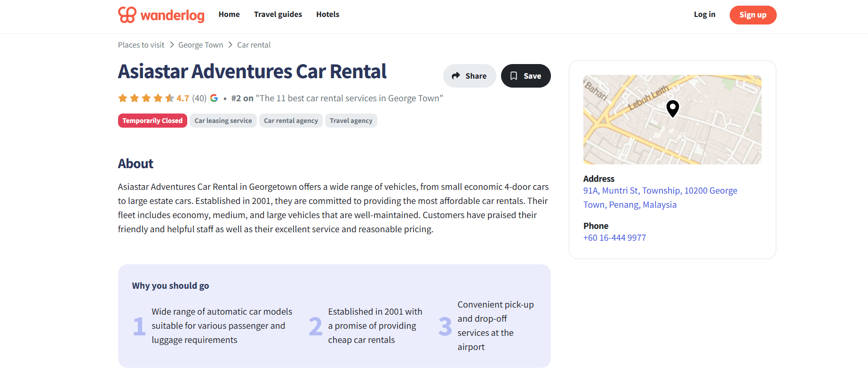Go to the Hotels page

pyautogui.click(x=327, y=15)
